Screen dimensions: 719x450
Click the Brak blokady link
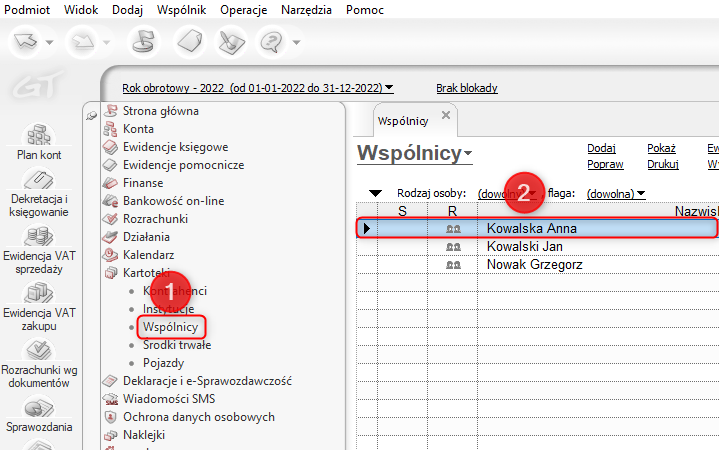pos(467,88)
